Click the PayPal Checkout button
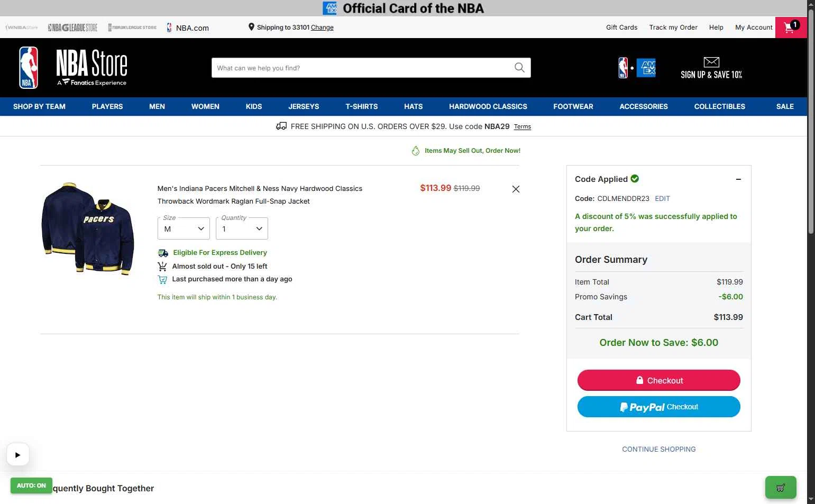Image resolution: width=815 pixels, height=504 pixels. coord(659,407)
